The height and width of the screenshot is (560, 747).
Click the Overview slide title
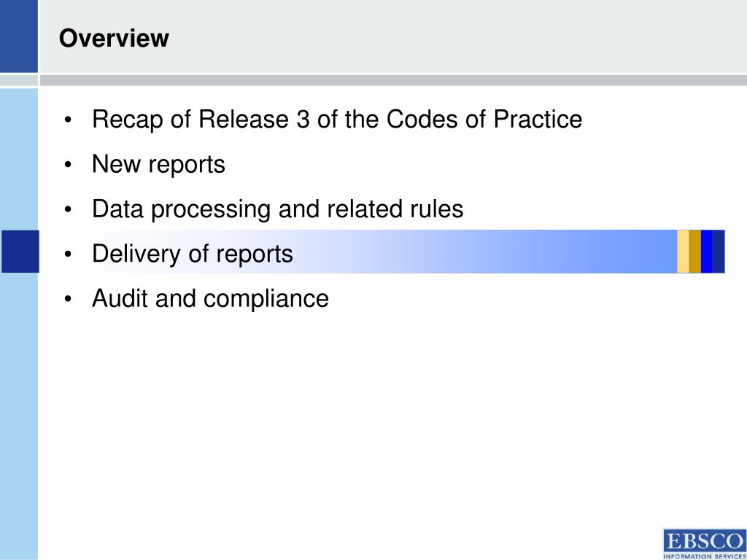coord(114,38)
